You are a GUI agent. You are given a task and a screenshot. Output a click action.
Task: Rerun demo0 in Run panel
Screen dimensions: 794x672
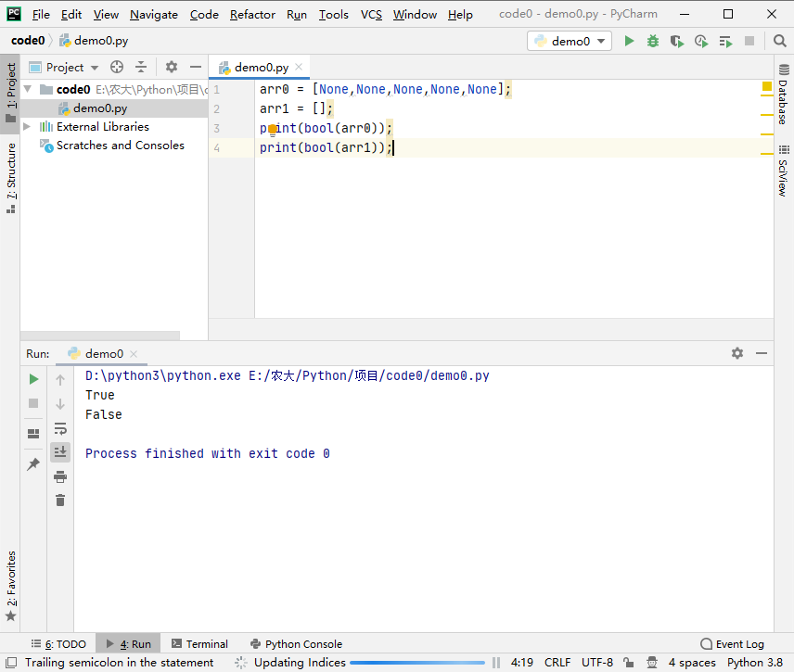(x=33, y=379)
